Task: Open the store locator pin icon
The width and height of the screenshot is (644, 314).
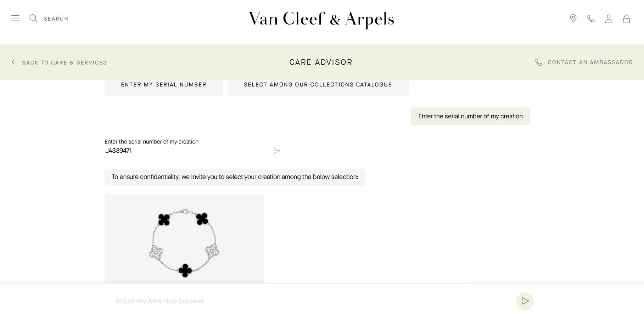Action: coord(573,18)
